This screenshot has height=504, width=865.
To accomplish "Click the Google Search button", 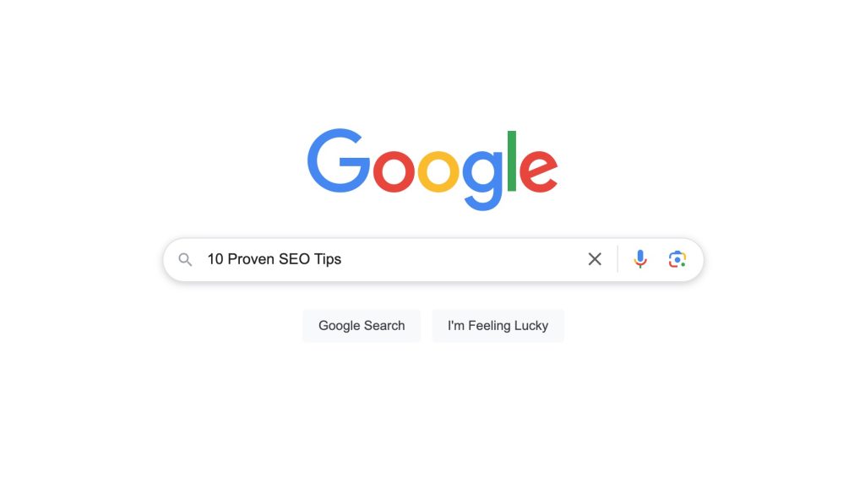I will [x=362, y=326].
